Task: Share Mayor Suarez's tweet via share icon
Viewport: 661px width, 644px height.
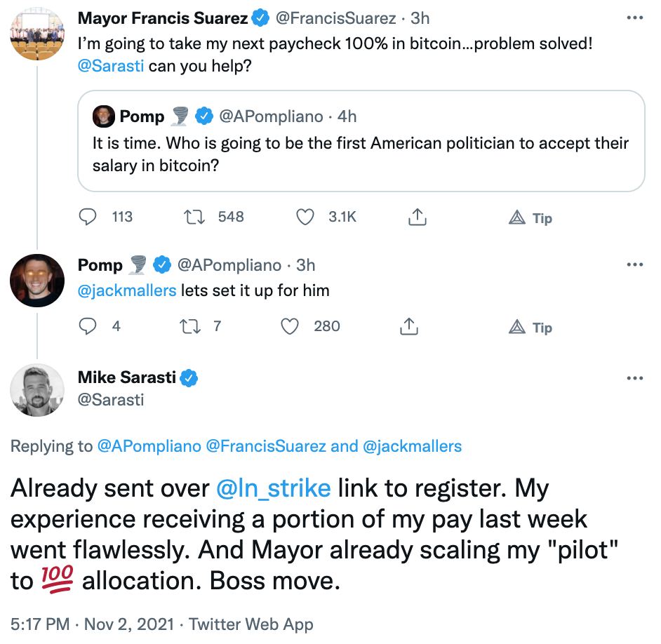Action: point(418,217)
